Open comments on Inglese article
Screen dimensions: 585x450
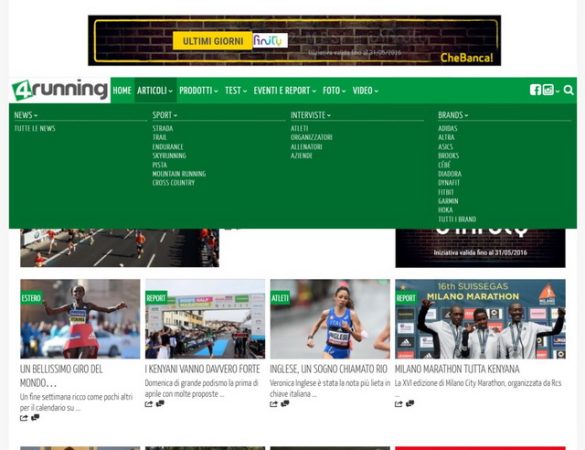[285, 403]
